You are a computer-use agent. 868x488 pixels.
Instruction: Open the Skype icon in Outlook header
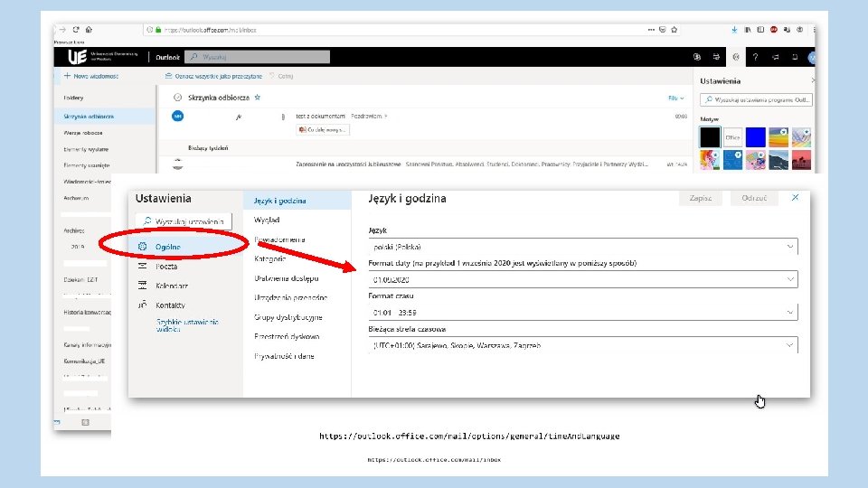pos(697,56)
